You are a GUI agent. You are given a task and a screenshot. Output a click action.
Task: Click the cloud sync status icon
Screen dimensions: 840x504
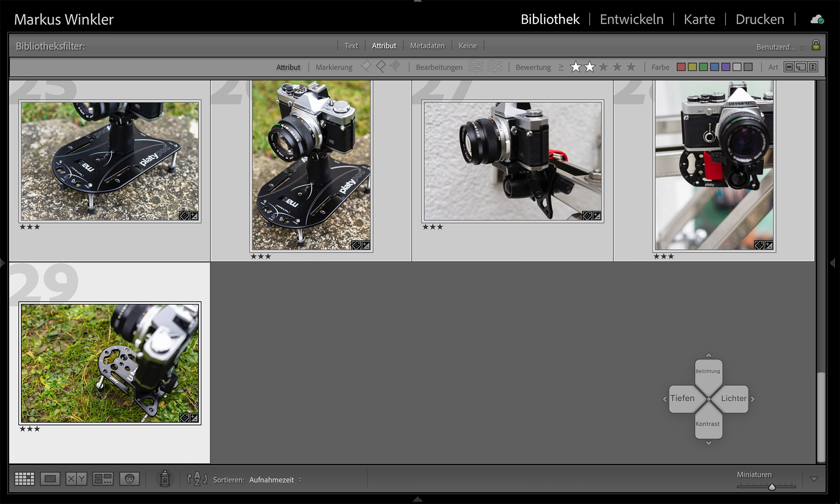coord(817,19)
